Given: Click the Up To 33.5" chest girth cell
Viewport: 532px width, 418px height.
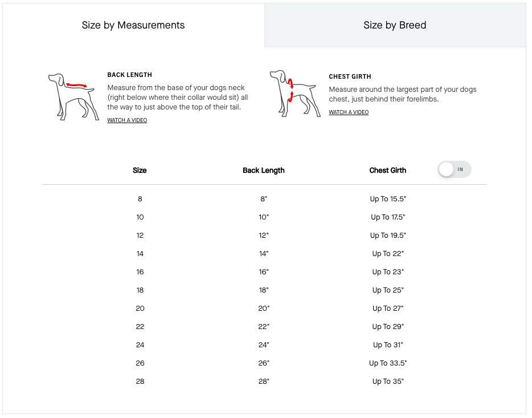Looking at the screenshot, I should pos(388,363).
